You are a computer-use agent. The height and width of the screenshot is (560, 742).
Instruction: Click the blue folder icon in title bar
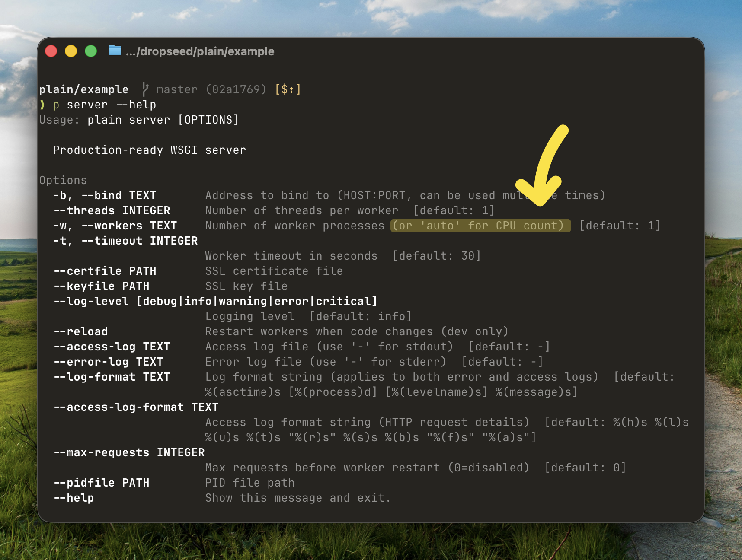[x=115, y=51]
